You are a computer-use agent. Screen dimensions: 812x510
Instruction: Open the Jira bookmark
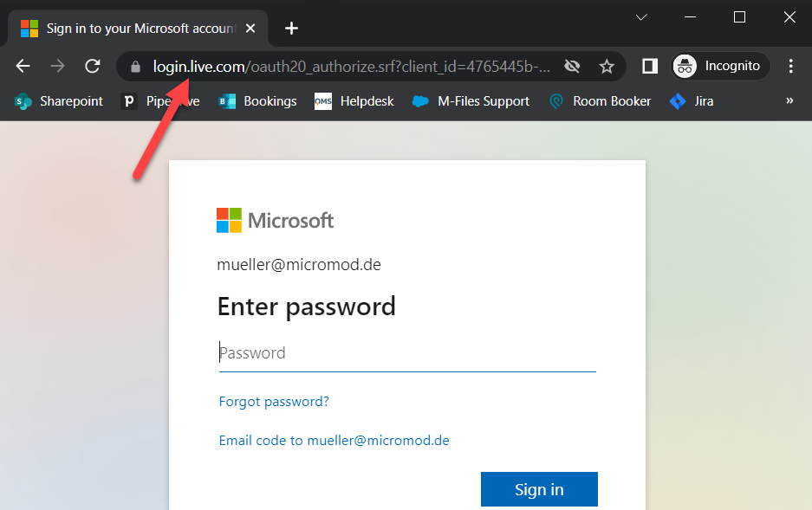tap(692, 101)
